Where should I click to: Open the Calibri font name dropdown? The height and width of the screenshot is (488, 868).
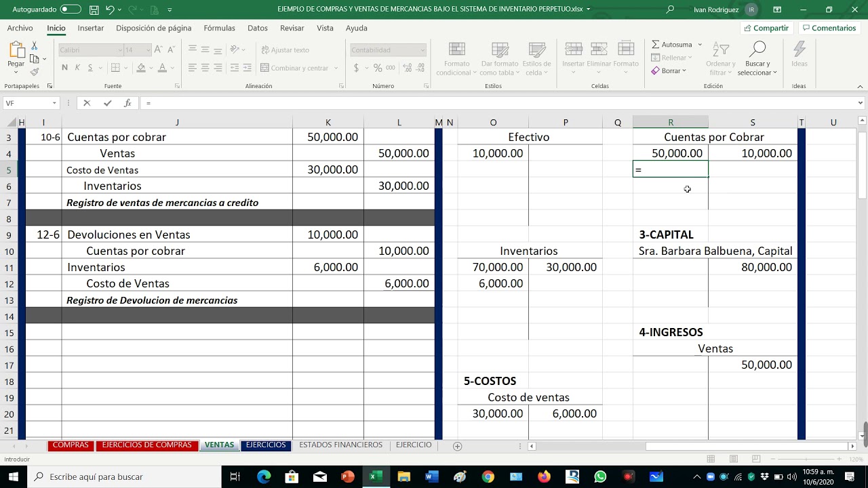(x=120, y=49)
